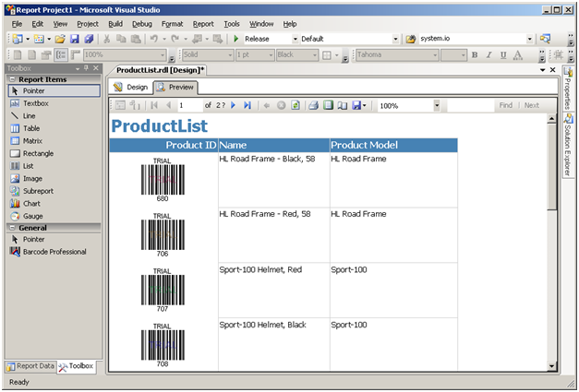Click the Find in Files folder icon
579x392 pixels.
tap(411, 39)
